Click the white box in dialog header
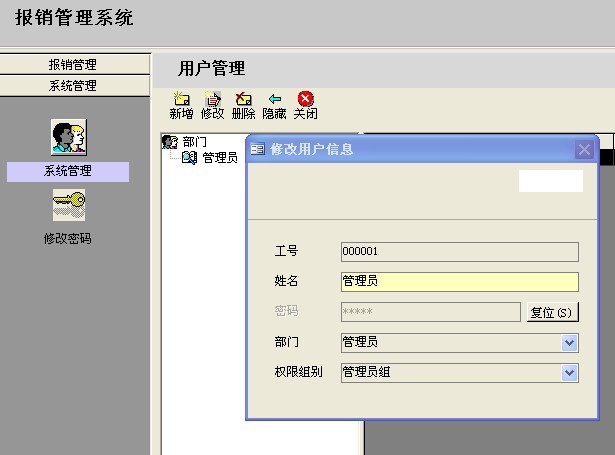The image size is (615, 455). tap(551, 181)
